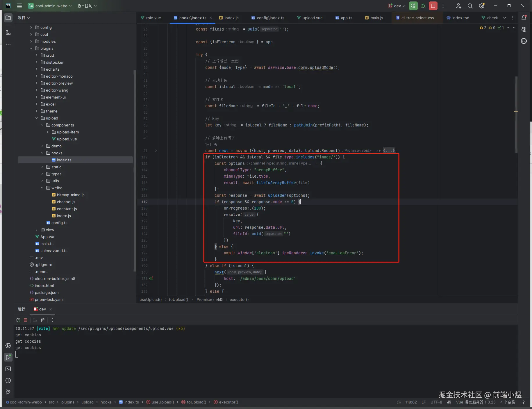Image resolution: width=532 pixels, height=409 pixels.
Task: Open IDE settings gear menu
Action: pos(482,6)
